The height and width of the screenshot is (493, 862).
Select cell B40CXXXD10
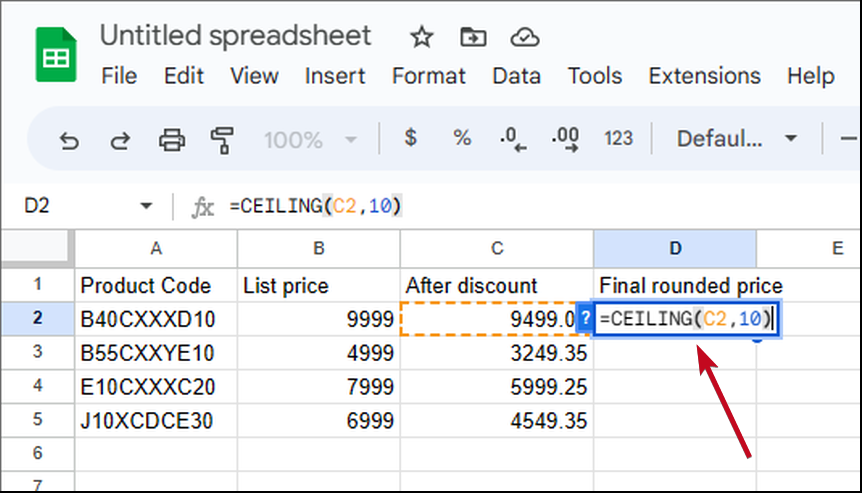[156, 319]
